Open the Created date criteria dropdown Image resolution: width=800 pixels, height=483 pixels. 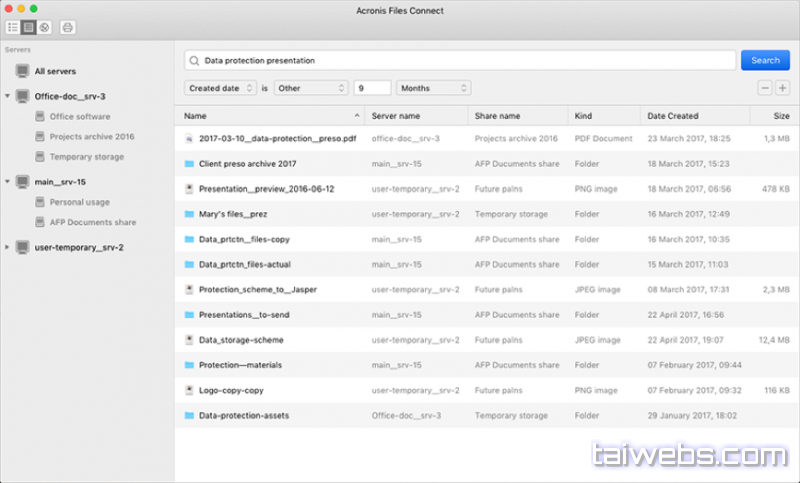pos(221,88)
